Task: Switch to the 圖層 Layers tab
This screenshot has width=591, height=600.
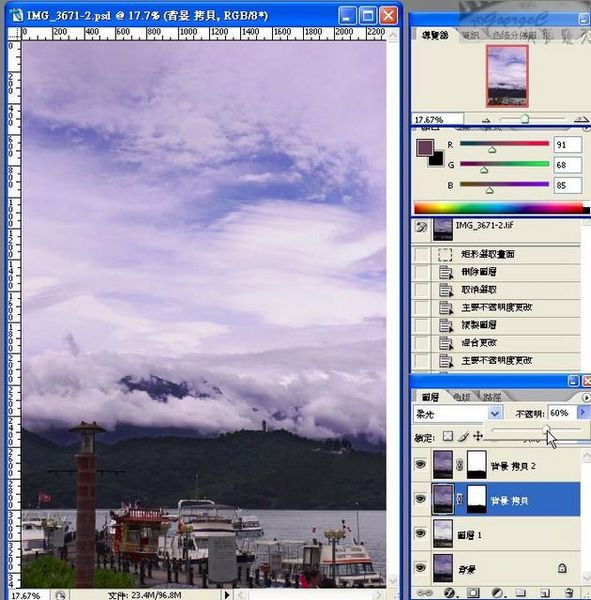Action: [x=430, y=398]
